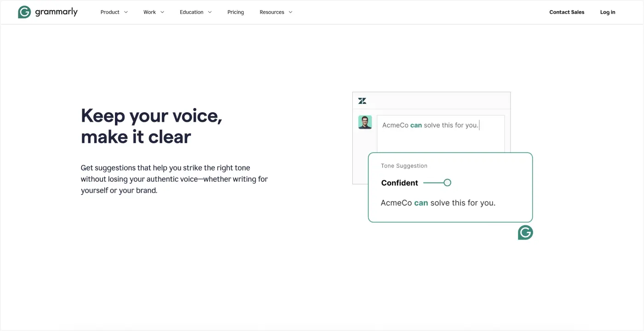644x331 pixels.
Task: Expand the Product dropdown
Action: pyautogui.click(x=114, y=12)
